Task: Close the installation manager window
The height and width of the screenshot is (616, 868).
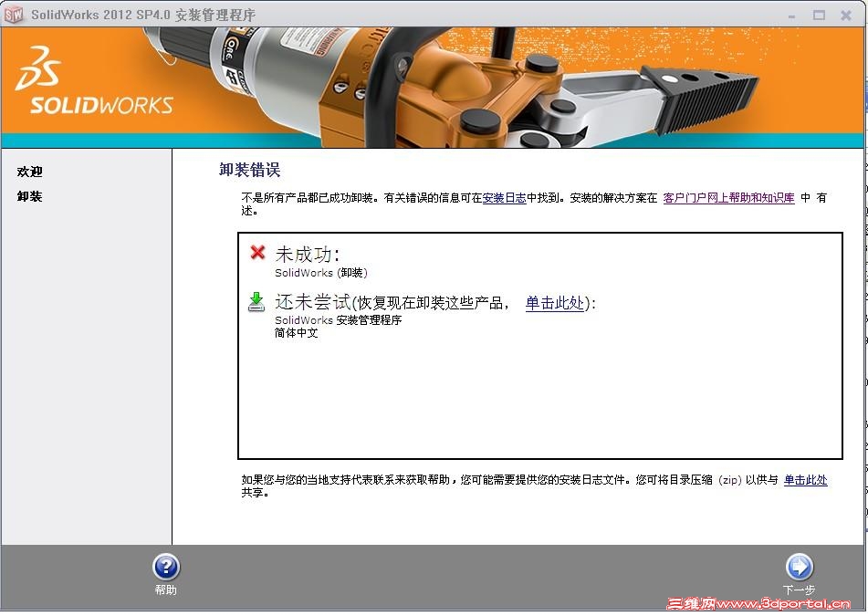Action: pyautogui.click(x=846, y=16)
